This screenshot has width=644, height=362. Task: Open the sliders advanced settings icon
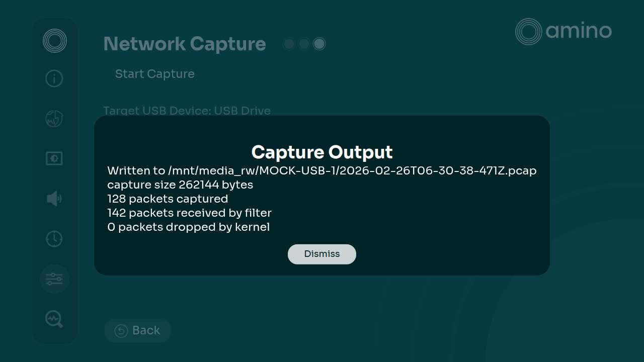(54, 279)
